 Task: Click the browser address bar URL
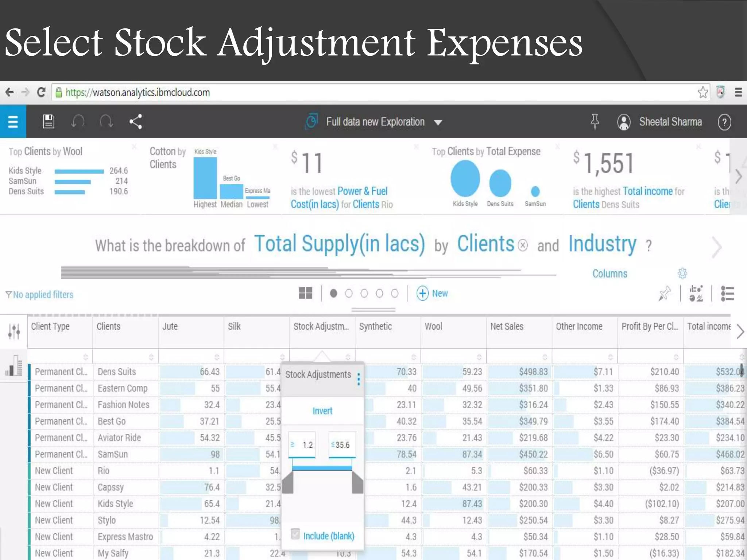coord(138,93)
